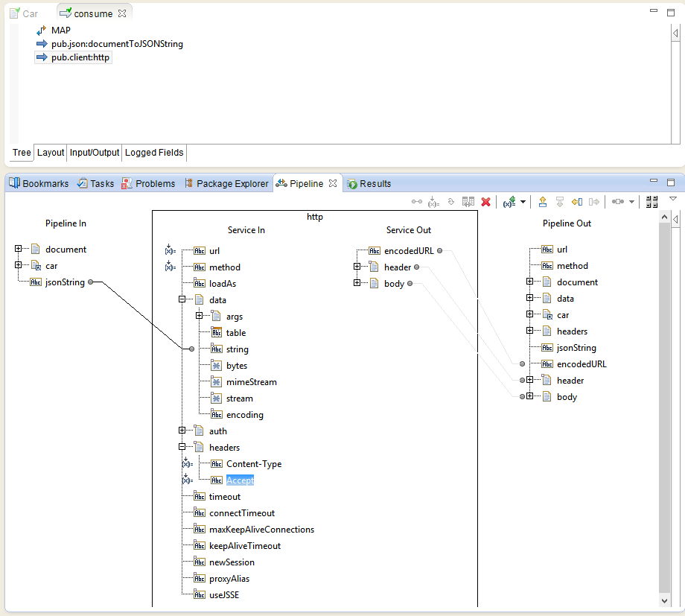The height and width of the screenshot is (616, 685).
Task: Click the expand-all icon at the Pipeline toolbar right
Action: pos(650,202)
